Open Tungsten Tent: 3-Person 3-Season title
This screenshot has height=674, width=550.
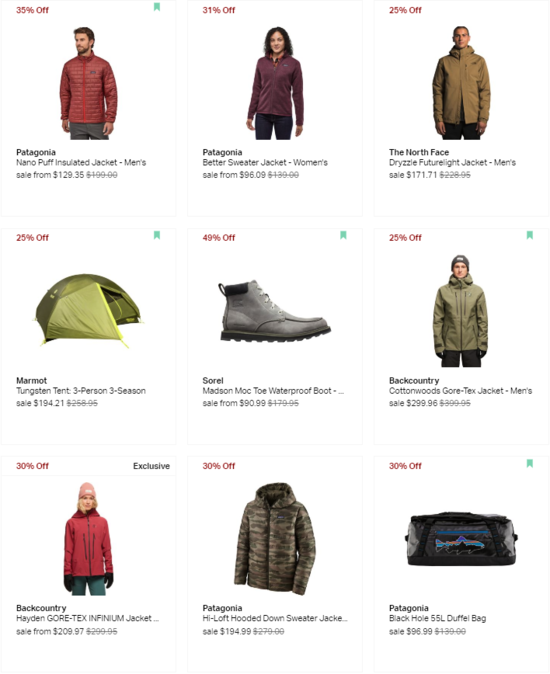[x=81, y=391]
